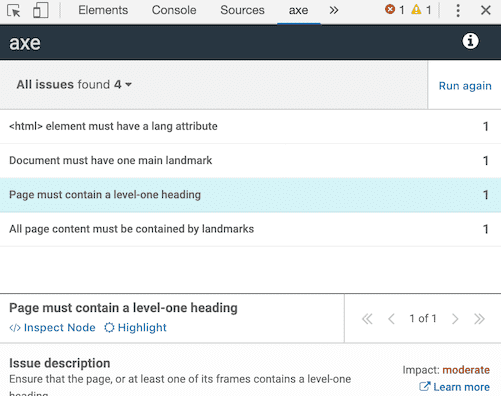The image size is (501, 396).
Task: Click the Issue description heading
Action: 60,363
